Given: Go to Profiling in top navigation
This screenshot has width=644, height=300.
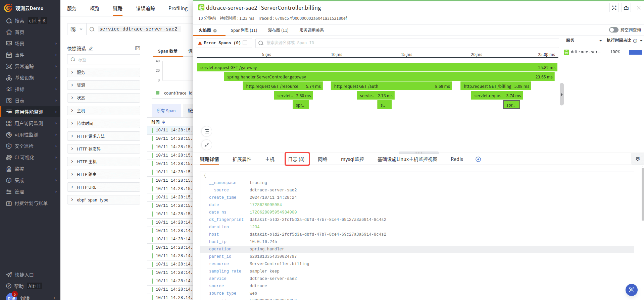Looking at the screenshot, I should click(178, 8).
